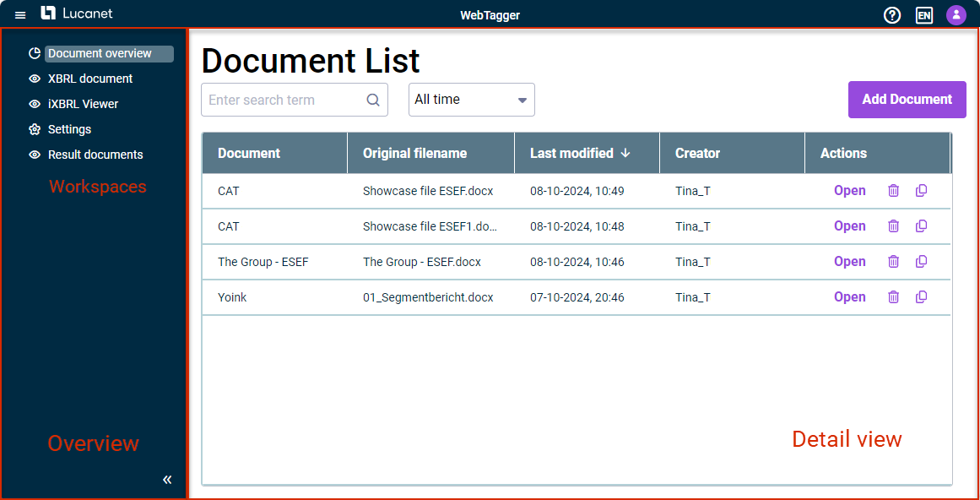The width and height of the screenshot is (980, 500).
Task: Click the eye icon beside iXBRL Viewer
Action: tap(35, 104)
